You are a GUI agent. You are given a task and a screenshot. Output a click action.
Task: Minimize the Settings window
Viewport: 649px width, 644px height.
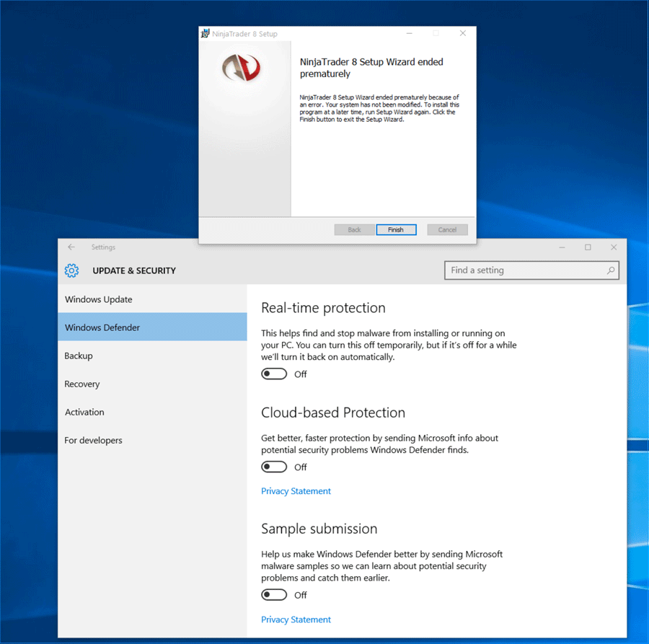pyautogui.click(x=562, y=247)
